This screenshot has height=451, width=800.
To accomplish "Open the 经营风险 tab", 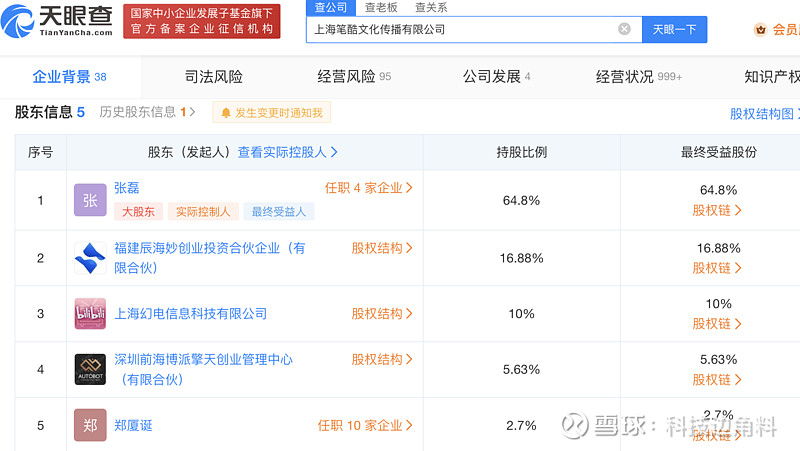I will 354,77.
